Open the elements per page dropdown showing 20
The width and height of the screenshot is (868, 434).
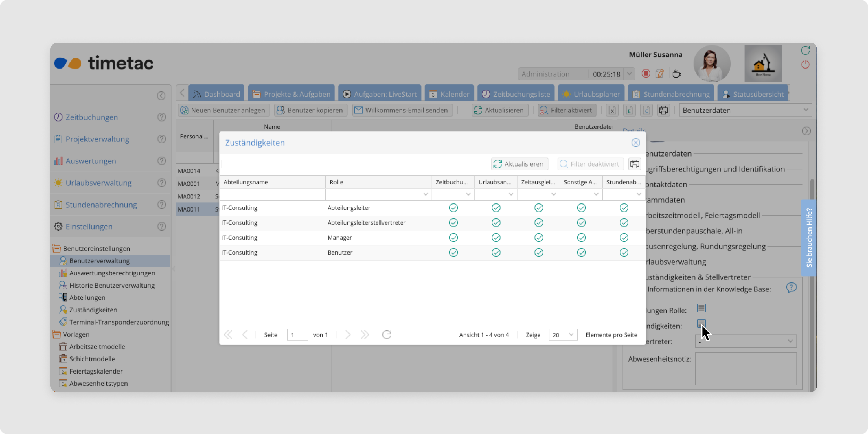tap(563, 334)
